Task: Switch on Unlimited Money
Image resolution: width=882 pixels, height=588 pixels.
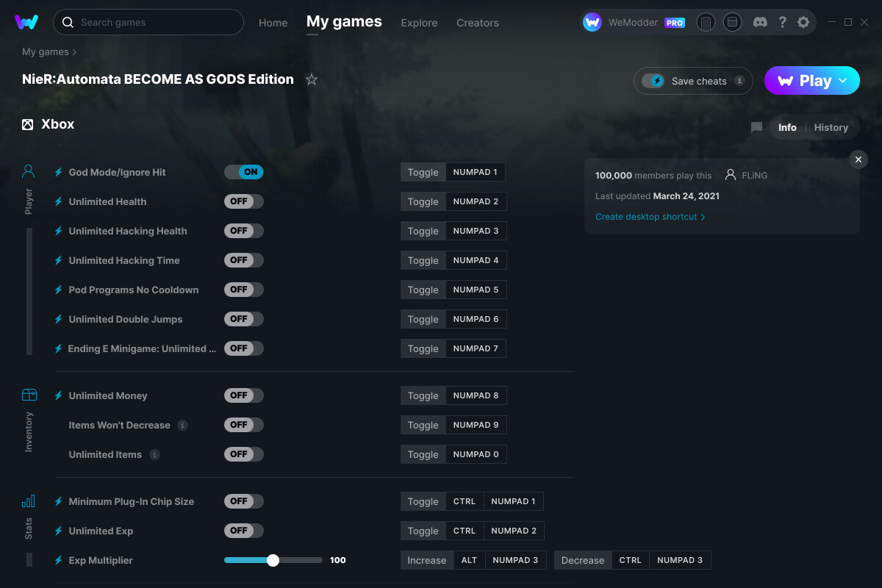Action: [x=244, y=395]
